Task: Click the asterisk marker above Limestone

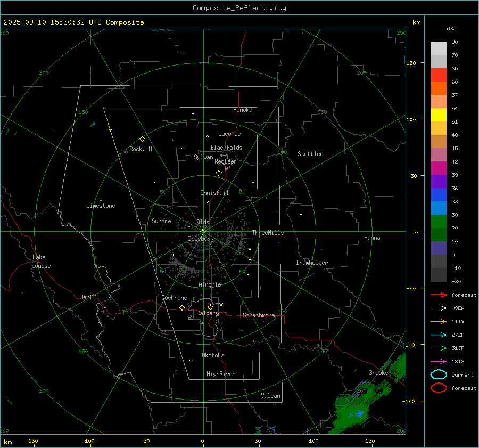Action: pos(101,201)
